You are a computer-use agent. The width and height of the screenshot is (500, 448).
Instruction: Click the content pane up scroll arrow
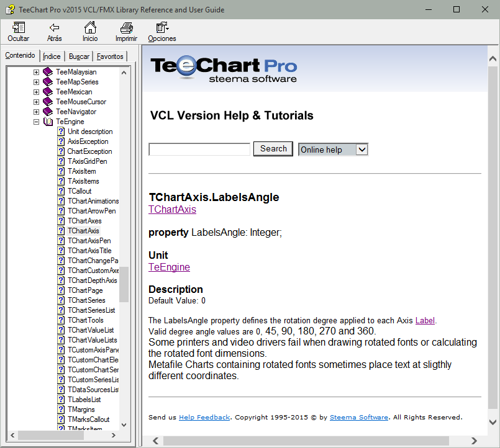tap(493, 58)
